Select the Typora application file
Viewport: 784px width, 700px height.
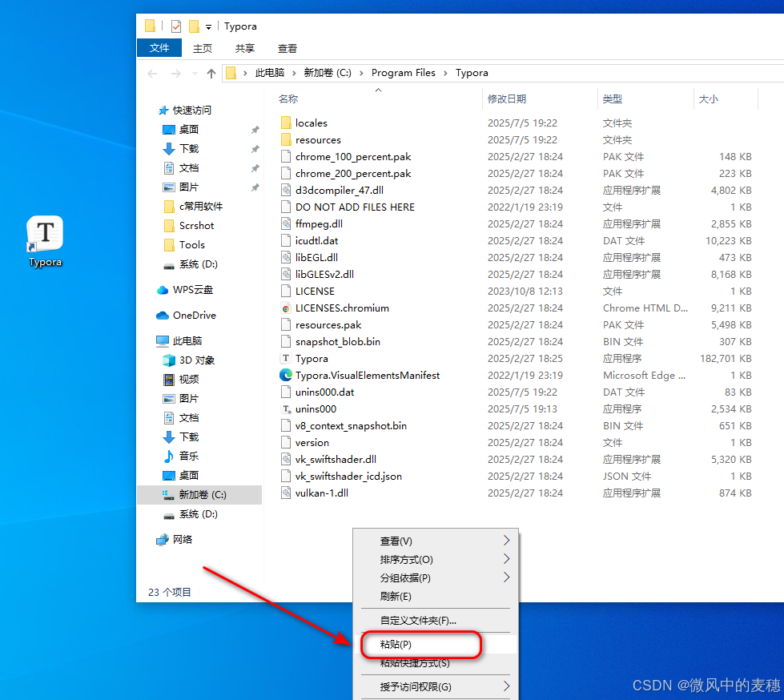click(304, 359)
